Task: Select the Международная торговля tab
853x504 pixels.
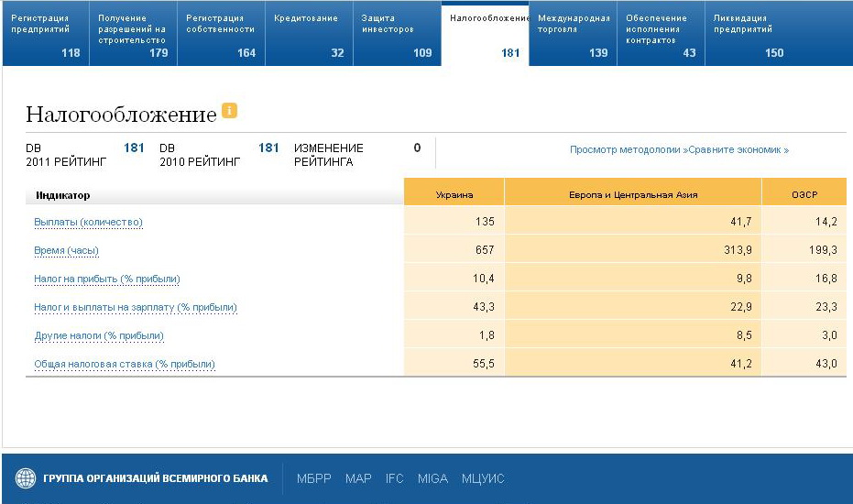Action: coord(573,35)
